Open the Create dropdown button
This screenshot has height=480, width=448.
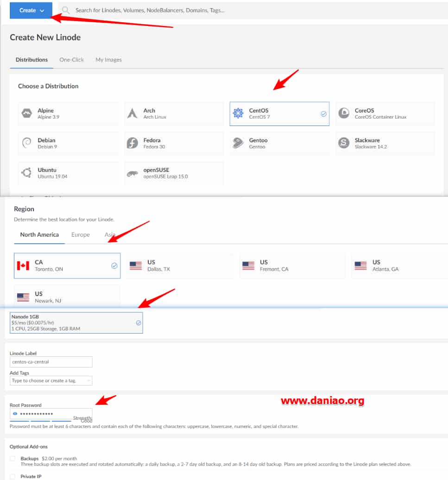(31, 10)
